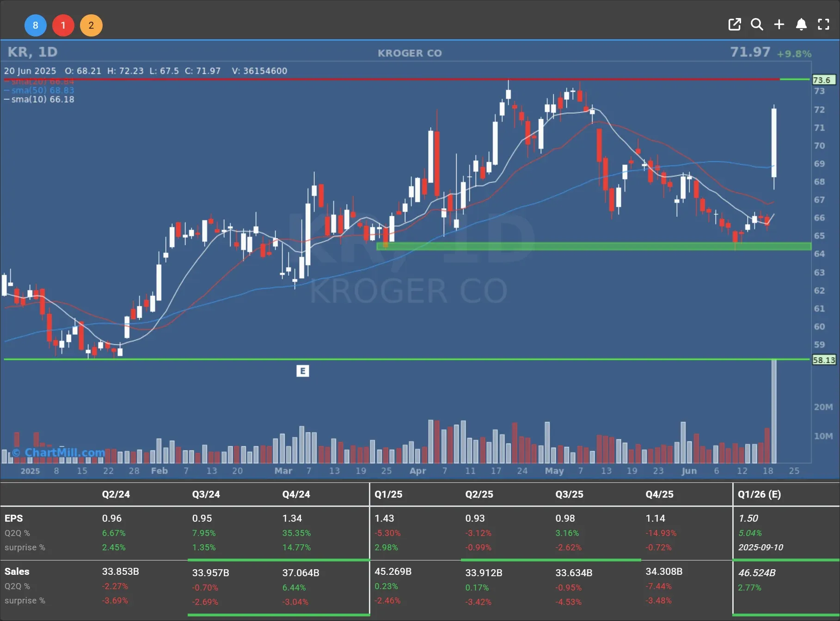Click the KROGER CO chart title
The height and width of the screenshot is (621, 840).
point(410,53)
